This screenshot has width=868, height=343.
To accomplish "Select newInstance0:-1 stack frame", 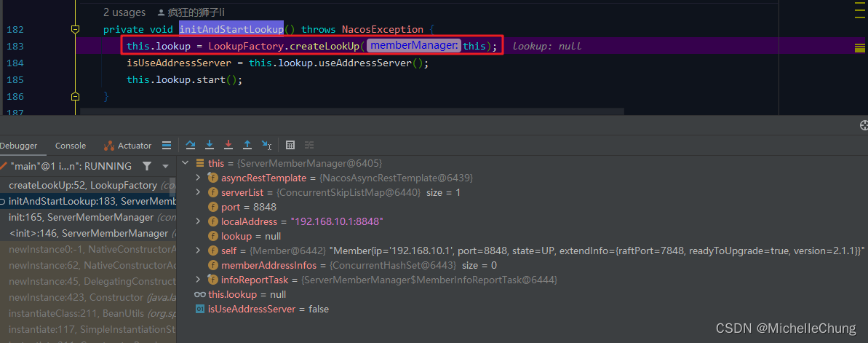I will [88, 249].
